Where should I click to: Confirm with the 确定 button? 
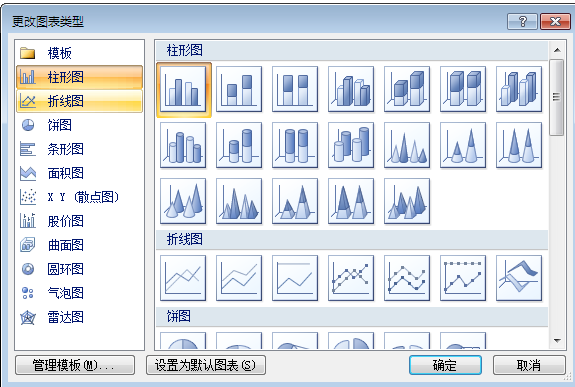click(445, 365)
